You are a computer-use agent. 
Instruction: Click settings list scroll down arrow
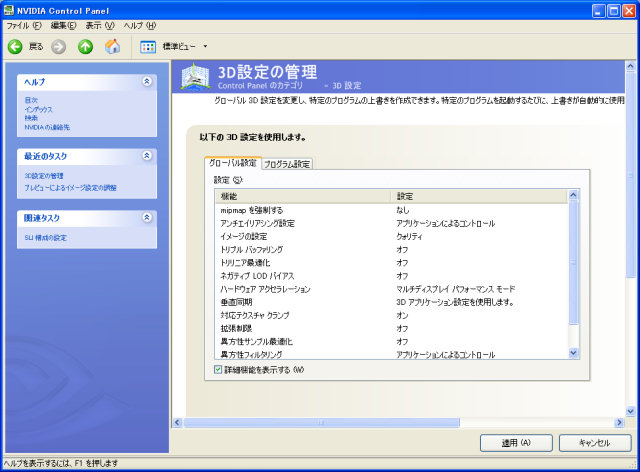click(x=573, y=353)
